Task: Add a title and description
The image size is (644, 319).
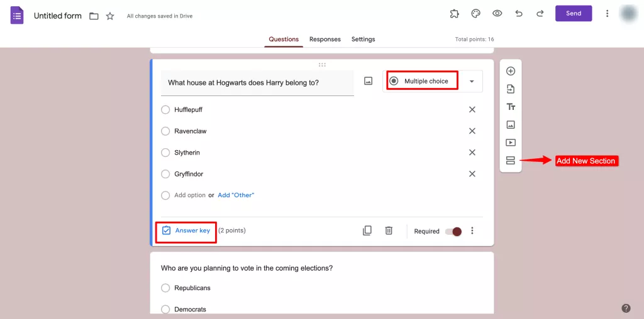Action: click(x=511, y=107)
